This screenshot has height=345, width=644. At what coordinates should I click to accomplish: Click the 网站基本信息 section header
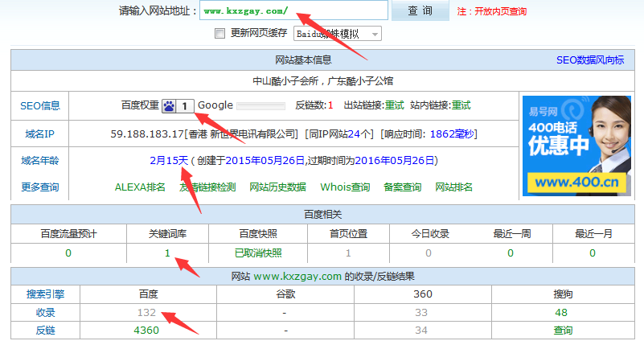pos(303,60)
